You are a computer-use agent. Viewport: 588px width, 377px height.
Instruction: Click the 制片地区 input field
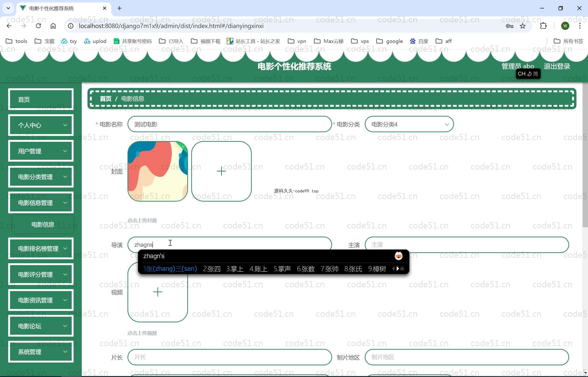click(x=467, y=357)
